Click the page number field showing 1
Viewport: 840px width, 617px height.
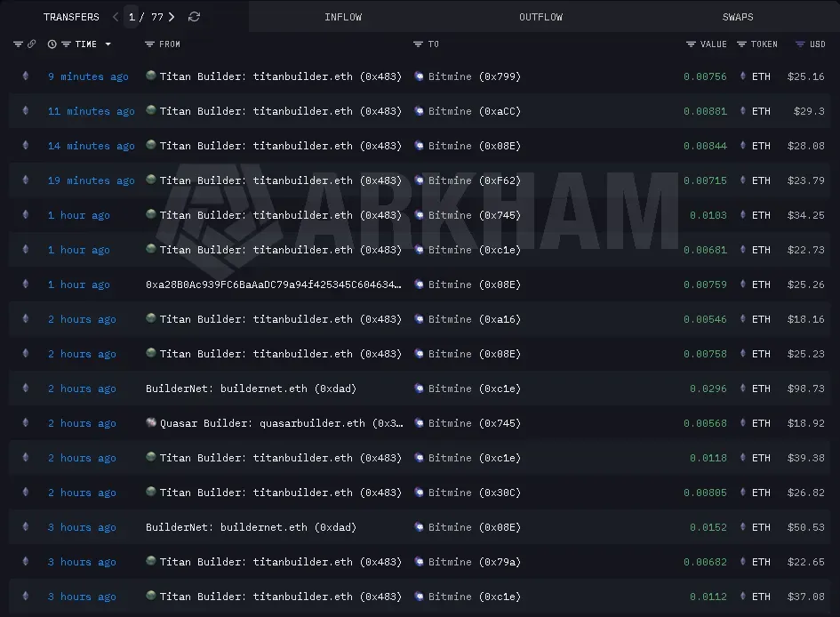132,16
